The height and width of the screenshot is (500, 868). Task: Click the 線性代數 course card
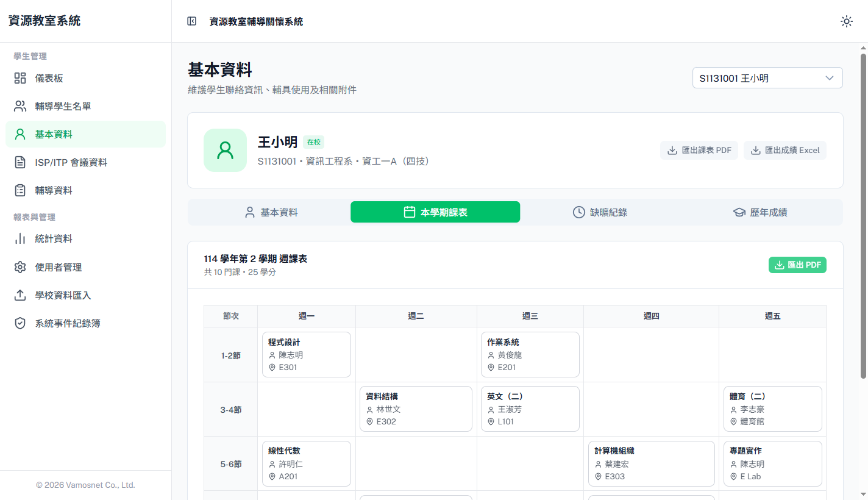(x=307, y=464)
